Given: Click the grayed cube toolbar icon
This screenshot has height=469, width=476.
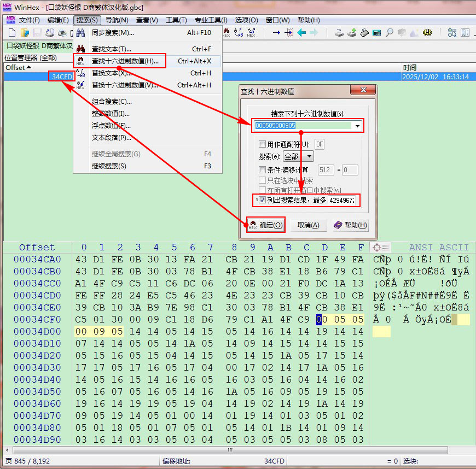Looking at the screenshot, I should (402, 32).
